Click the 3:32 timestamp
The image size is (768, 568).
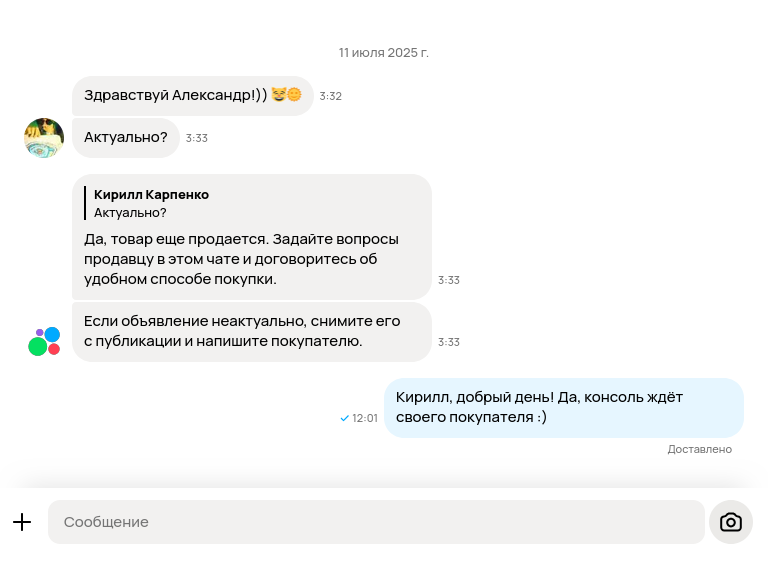pos(331,96)
